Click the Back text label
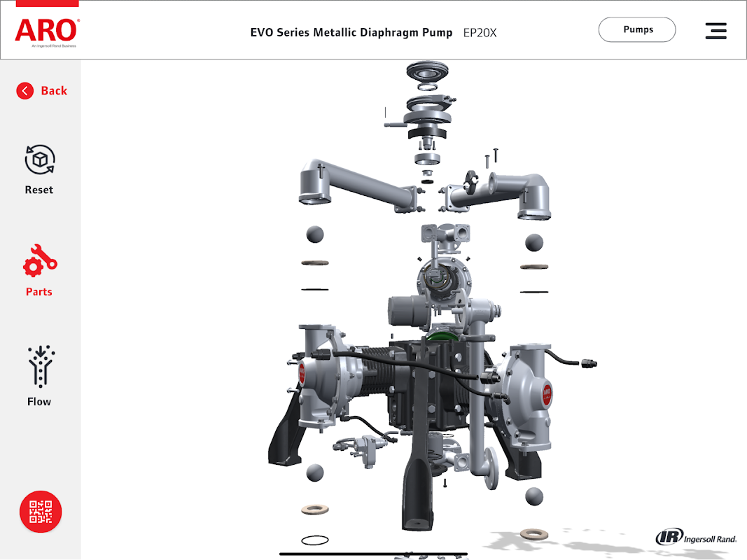Viewport: 747px width, 560px height. click(54, 90)
